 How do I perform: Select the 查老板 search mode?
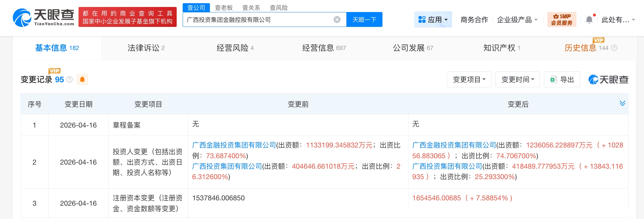[224, 8]
